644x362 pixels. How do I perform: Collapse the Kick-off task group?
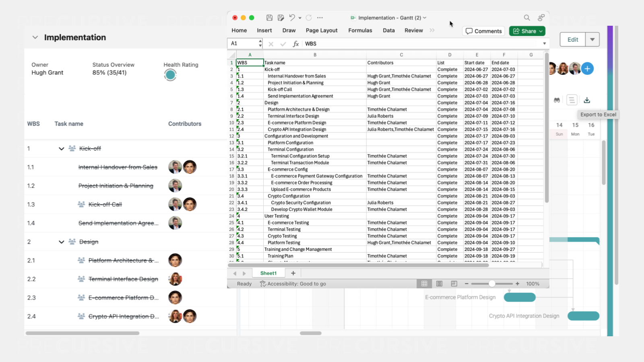click(61, 148)
